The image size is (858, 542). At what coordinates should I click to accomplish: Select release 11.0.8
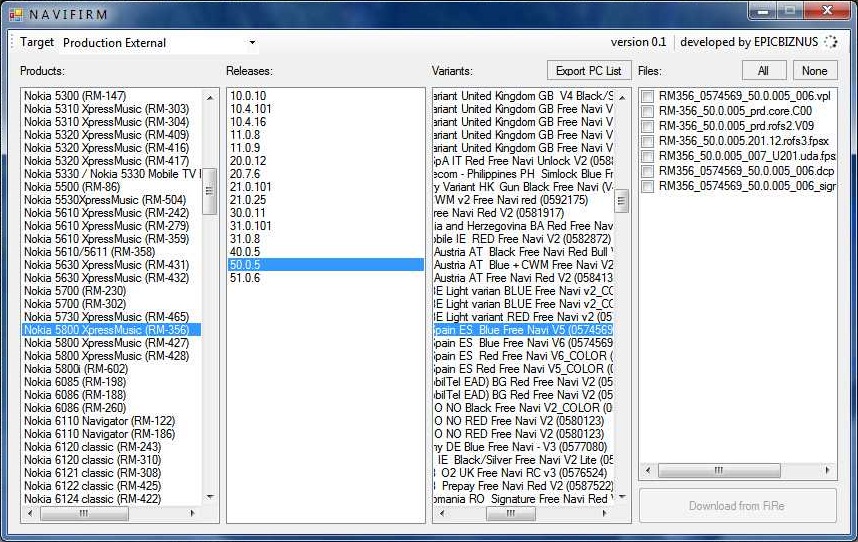click(326, 135)
